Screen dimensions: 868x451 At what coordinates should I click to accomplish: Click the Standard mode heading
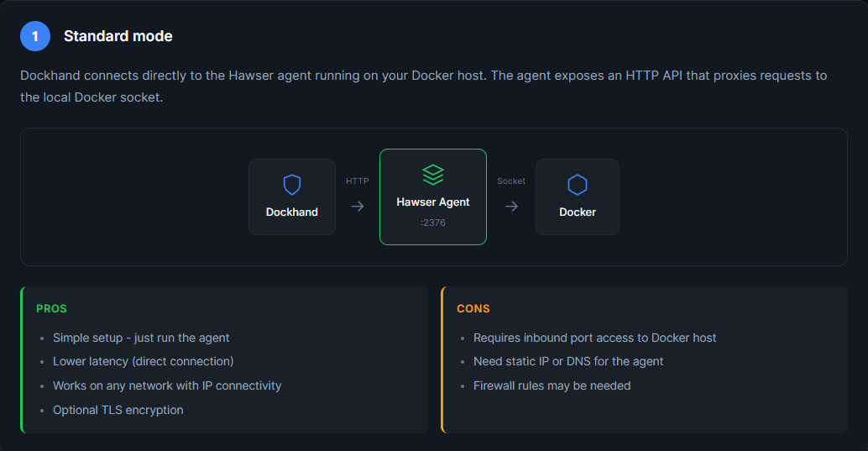118,36
